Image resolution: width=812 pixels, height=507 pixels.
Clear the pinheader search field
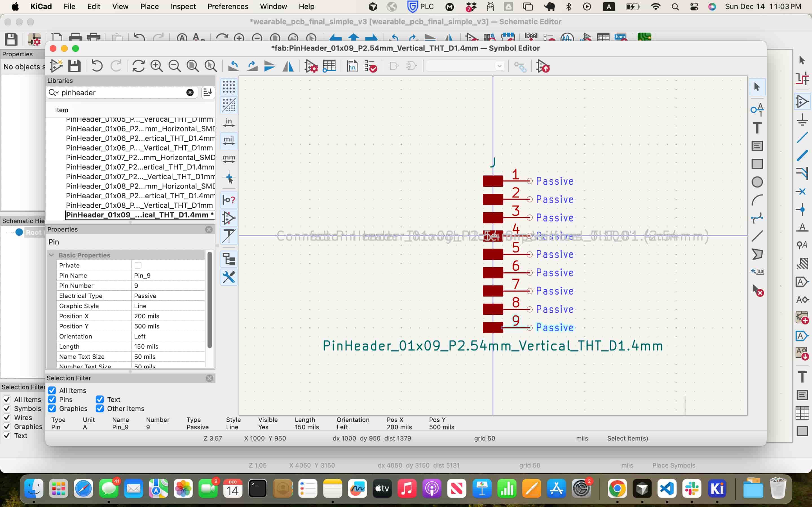190,93
